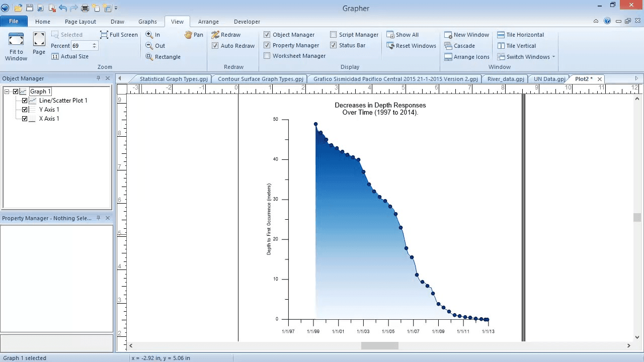Select the Pan tool
This screenshot has width=644, height=362.
tap(193, 35)
